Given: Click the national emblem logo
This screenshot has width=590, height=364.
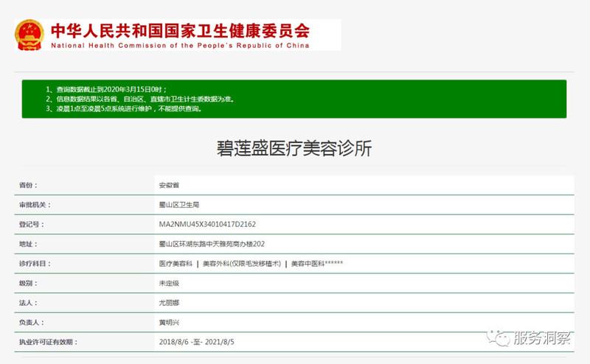Looking at the screenshot, I should point(30,34).
